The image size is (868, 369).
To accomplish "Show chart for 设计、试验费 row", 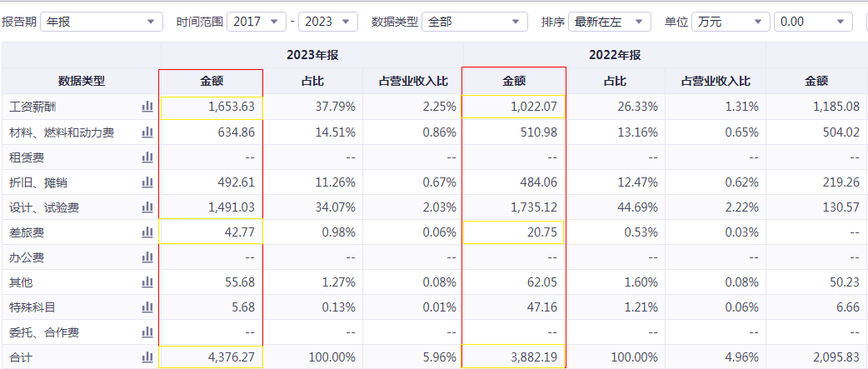I will 147,207.
